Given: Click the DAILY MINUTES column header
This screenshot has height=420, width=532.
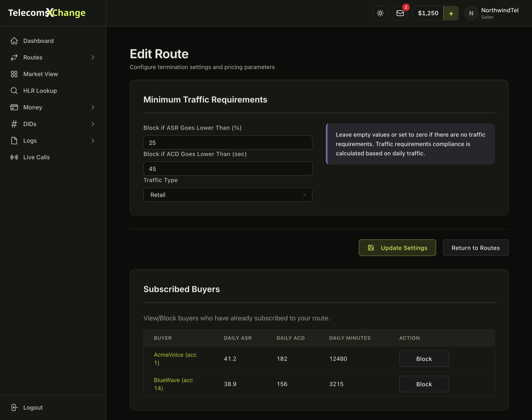Looking at the screenshot, I should (x=350, y=338).
